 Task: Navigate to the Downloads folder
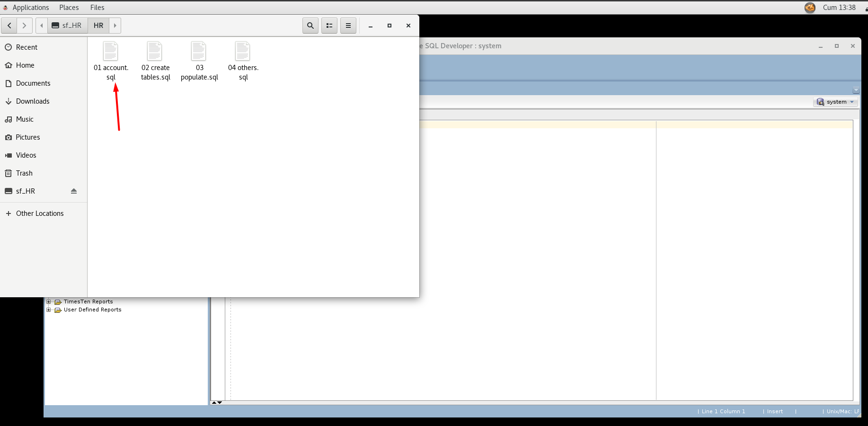[33, 101]
